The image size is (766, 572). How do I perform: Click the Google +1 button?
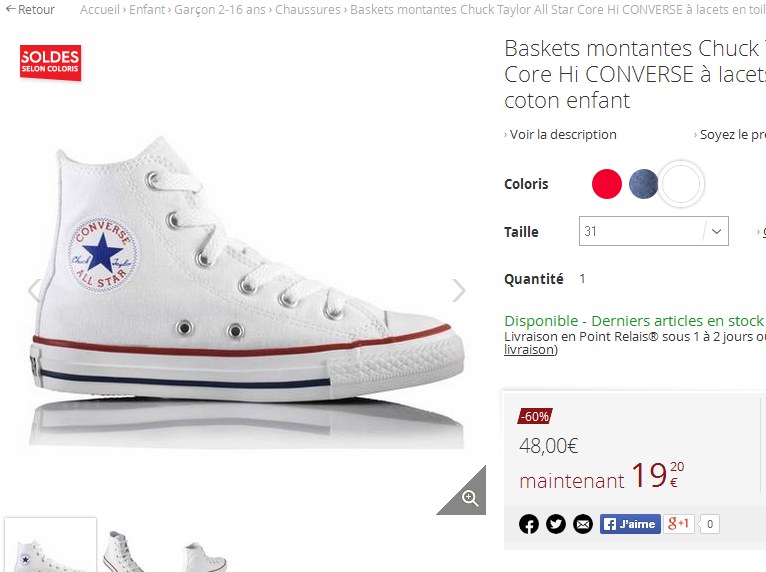click(x=679, y=524)
